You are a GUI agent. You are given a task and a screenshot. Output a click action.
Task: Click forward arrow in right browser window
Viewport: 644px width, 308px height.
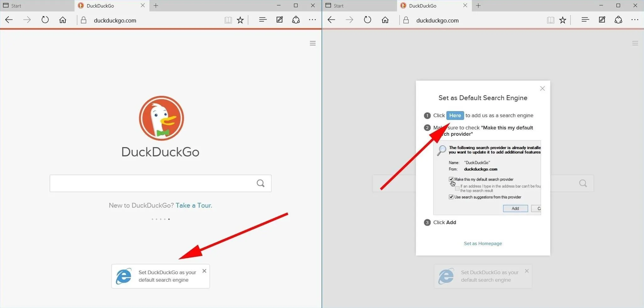point(349,20)
